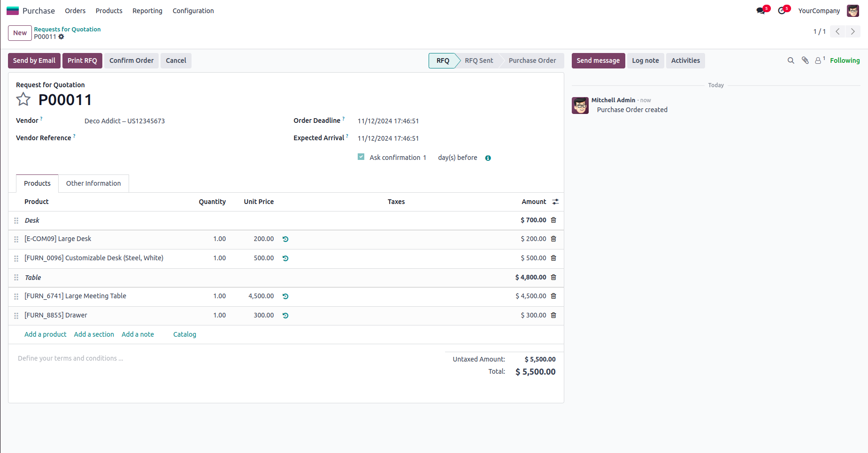Viewport: 868px width, 453px height.
Task: Open the gear actions menu beside P00011
Action: click(61, 37)
